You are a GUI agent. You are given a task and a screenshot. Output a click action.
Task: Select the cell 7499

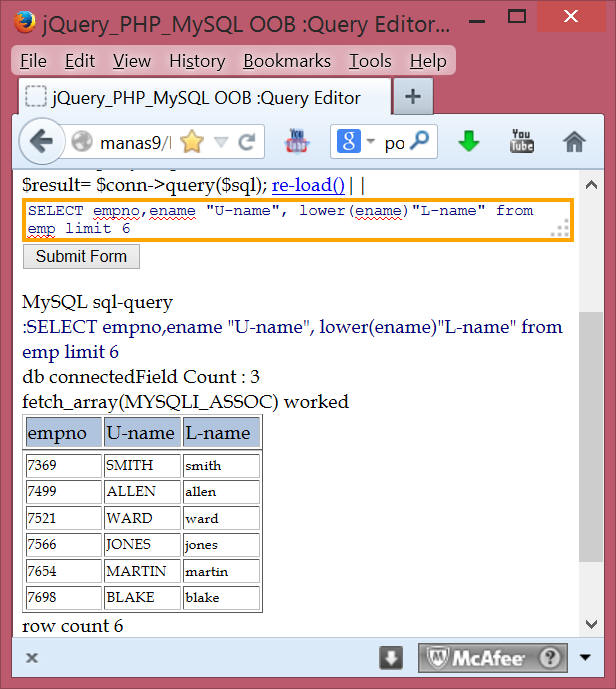[64, 492]
